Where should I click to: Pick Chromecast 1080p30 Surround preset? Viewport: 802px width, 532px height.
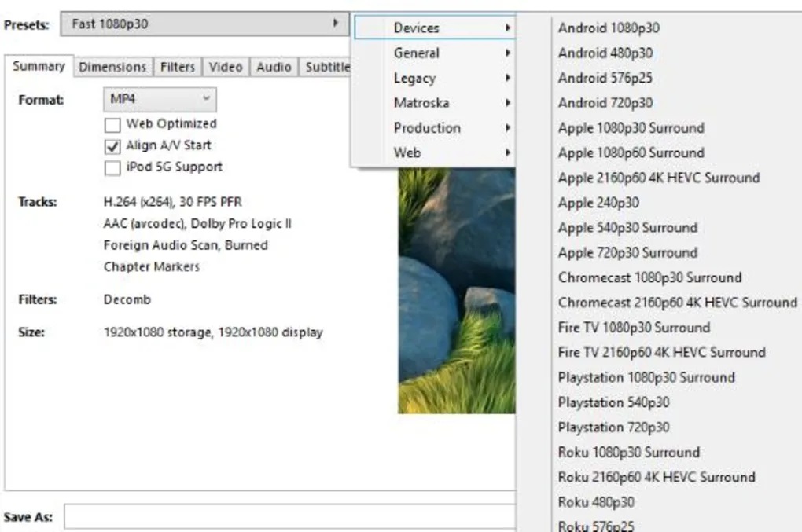649,277
